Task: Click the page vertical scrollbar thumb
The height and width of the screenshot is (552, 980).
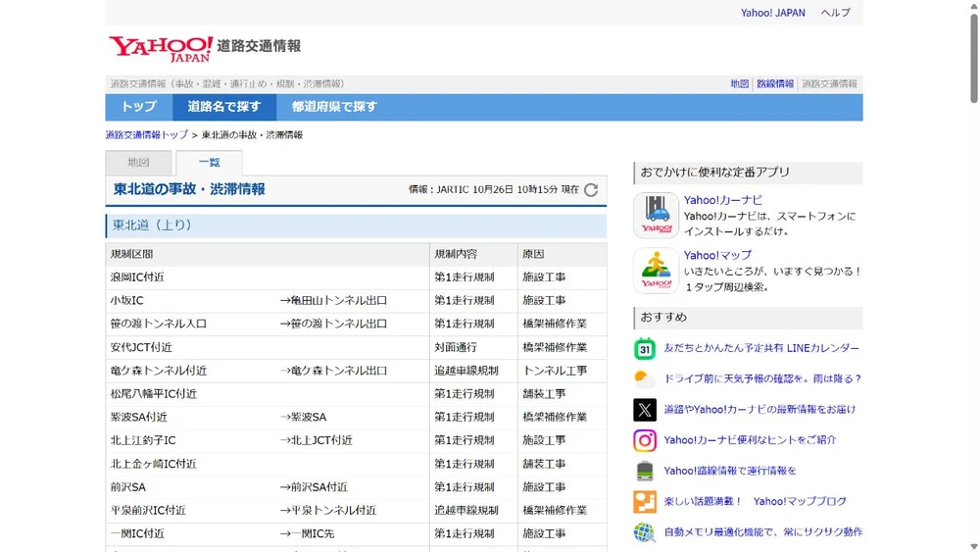Action: tap(974, 58)
